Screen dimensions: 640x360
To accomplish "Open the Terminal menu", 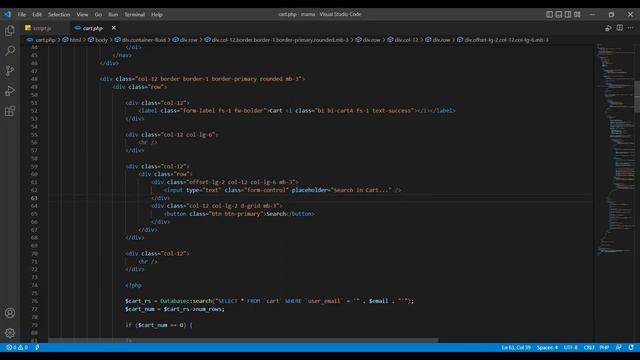I will pos(135,14).
